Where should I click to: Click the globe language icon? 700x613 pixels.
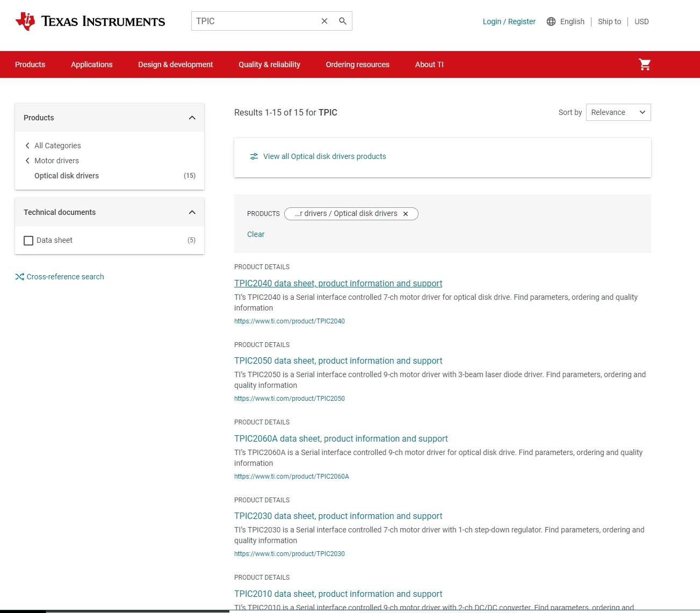tap(551, 21)
